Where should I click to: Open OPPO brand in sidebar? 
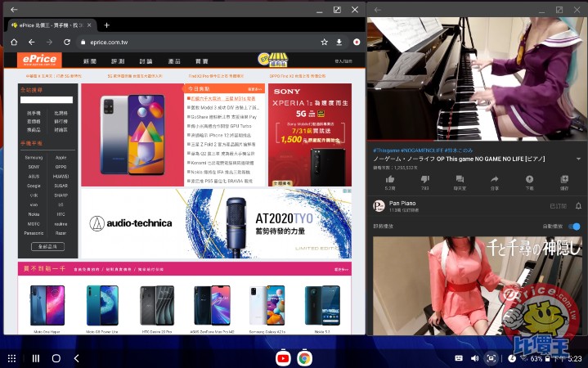point(61,167)
